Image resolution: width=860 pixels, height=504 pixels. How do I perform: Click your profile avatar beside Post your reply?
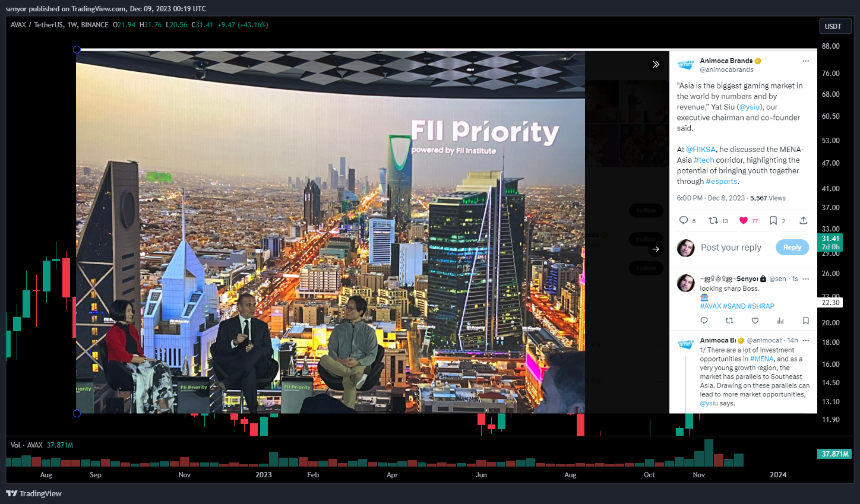click(x=686, y=248)
